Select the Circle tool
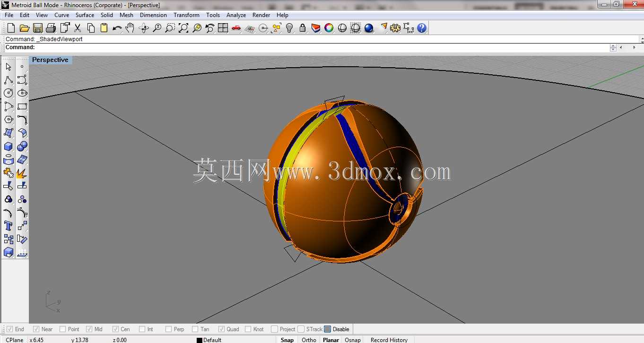The width and height of the screenshot is (644, 343). pos(9,93)
